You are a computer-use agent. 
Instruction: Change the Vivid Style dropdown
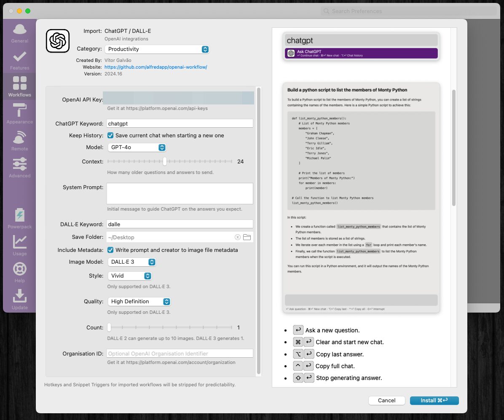pyautogui.click(x=130, y=276)
